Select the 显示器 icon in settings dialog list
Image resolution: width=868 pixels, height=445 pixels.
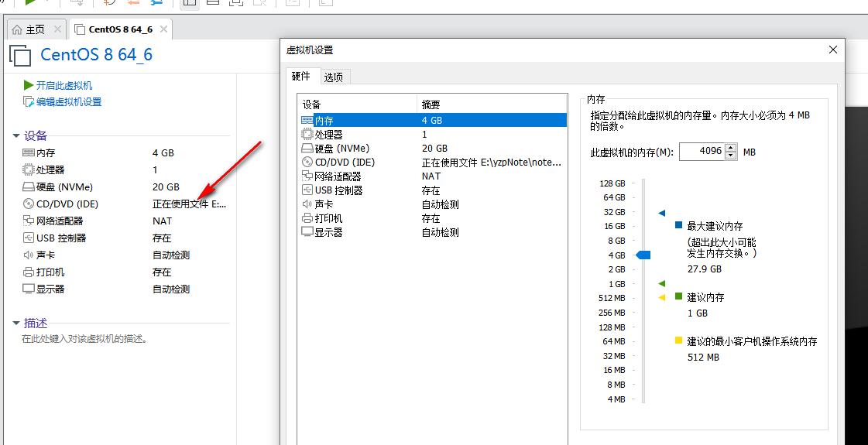[307, 232]
